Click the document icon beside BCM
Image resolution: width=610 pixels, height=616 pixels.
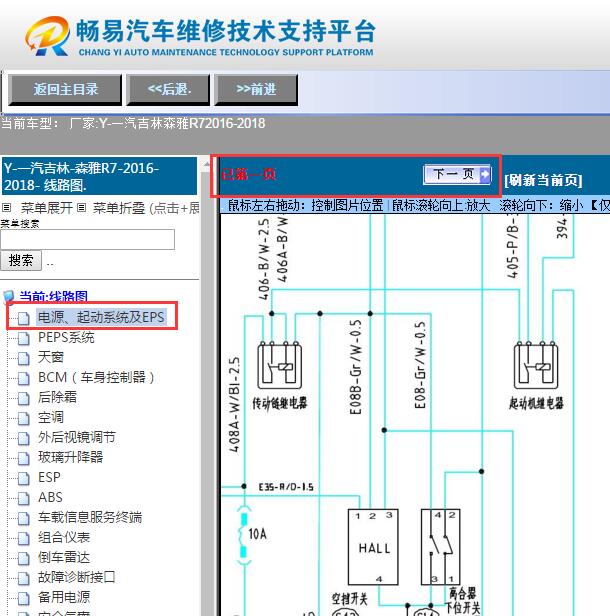[x=24, y=378]
